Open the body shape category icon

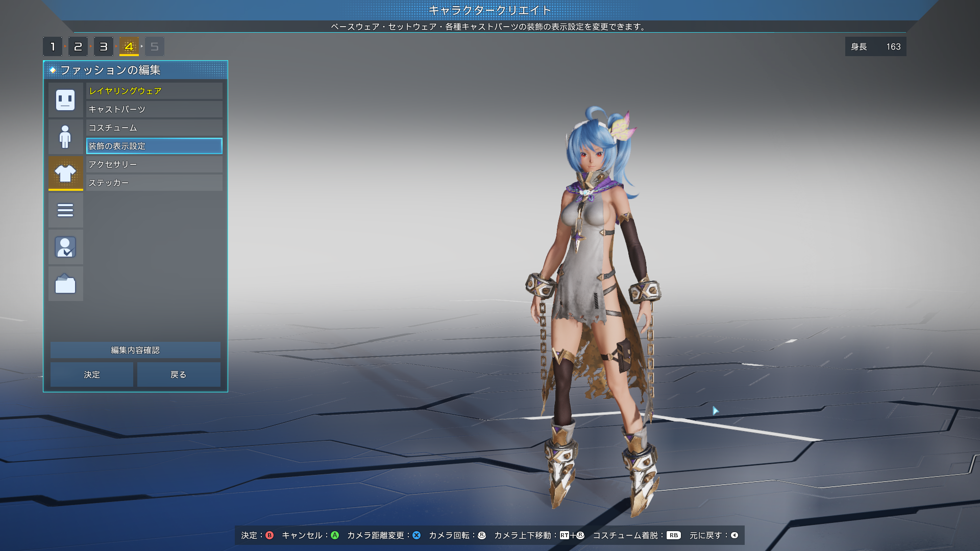(x=65, y=137)
